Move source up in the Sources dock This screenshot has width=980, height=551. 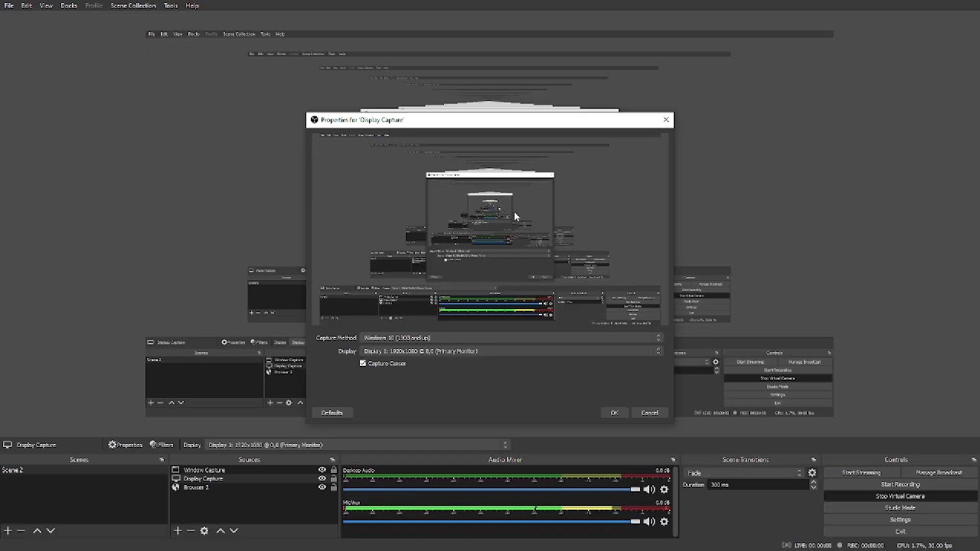(x=220, y=530)
